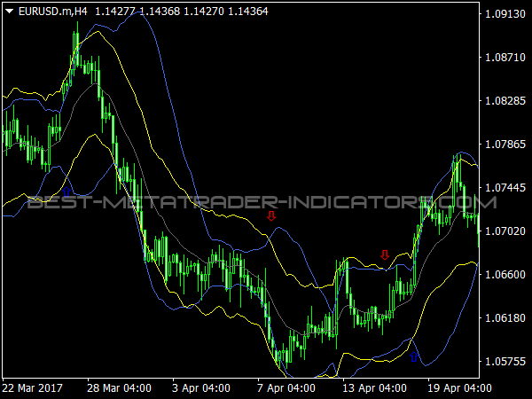
Task: Click price label 1.09130 on the scale
Action: 505,14
